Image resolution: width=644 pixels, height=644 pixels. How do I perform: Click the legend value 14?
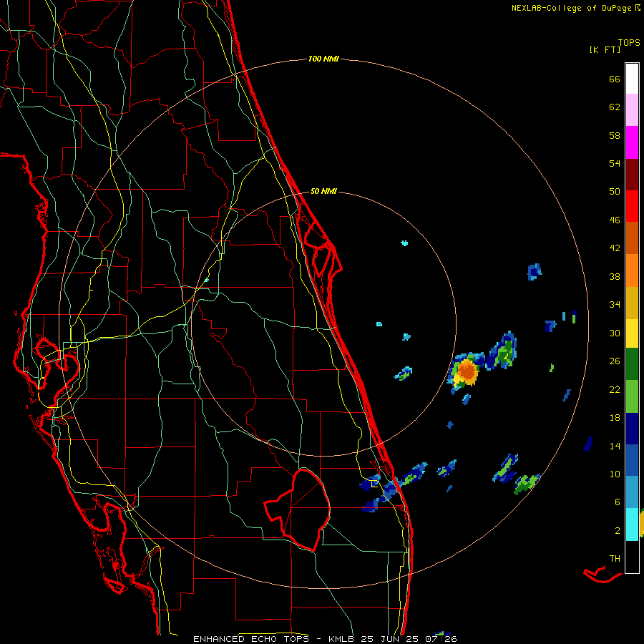[x=615, y=446]
